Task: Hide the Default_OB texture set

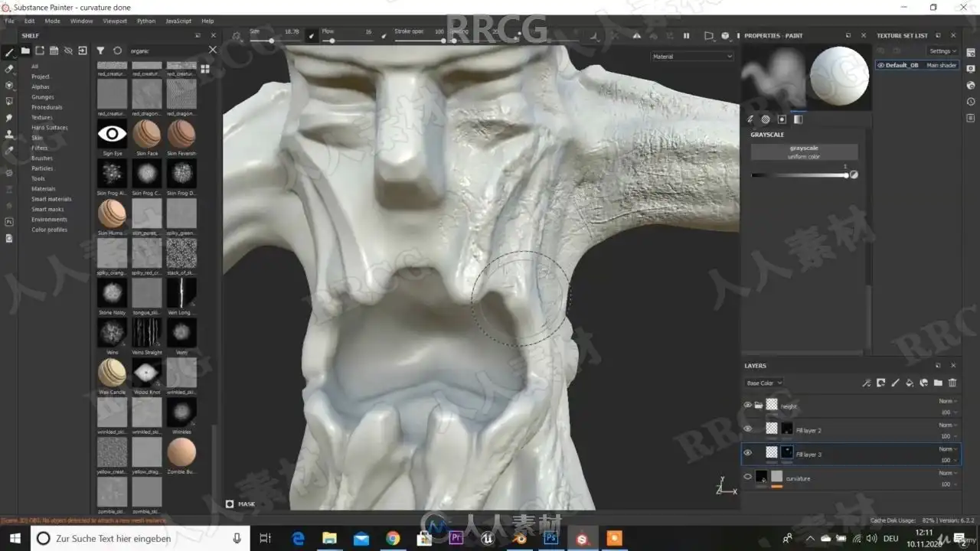Action: point(881,66)
